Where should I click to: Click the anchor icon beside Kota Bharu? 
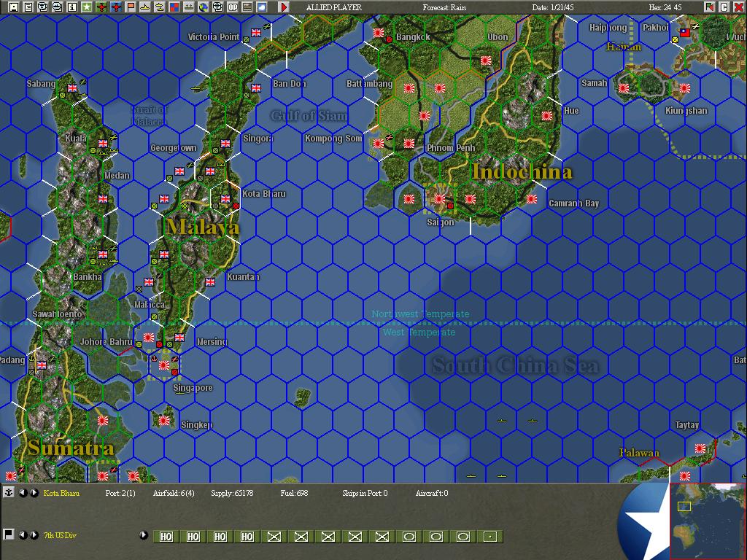pos(9,492)
